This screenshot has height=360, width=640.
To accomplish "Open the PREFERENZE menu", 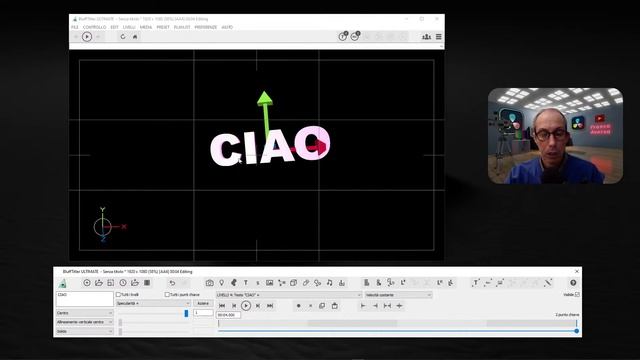I will pos(206,27).
